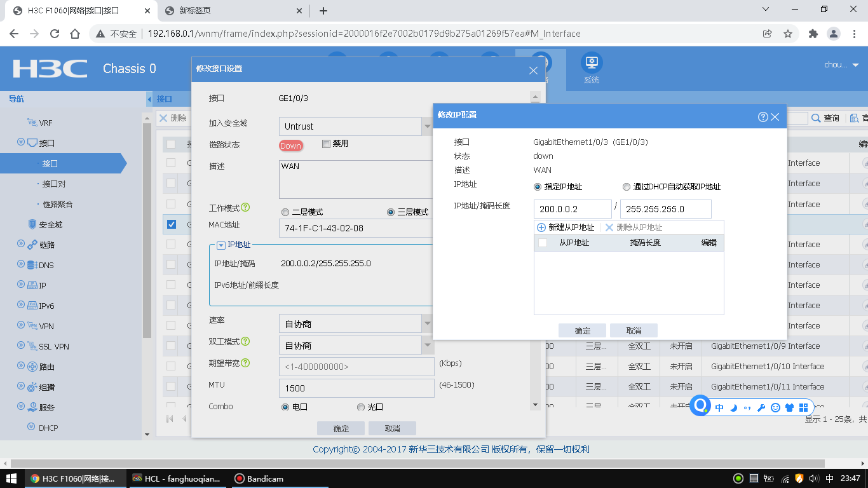Open 链路聚合 in the navigation tree
Screen dimensions: 868x488
(x=57, y=204)
